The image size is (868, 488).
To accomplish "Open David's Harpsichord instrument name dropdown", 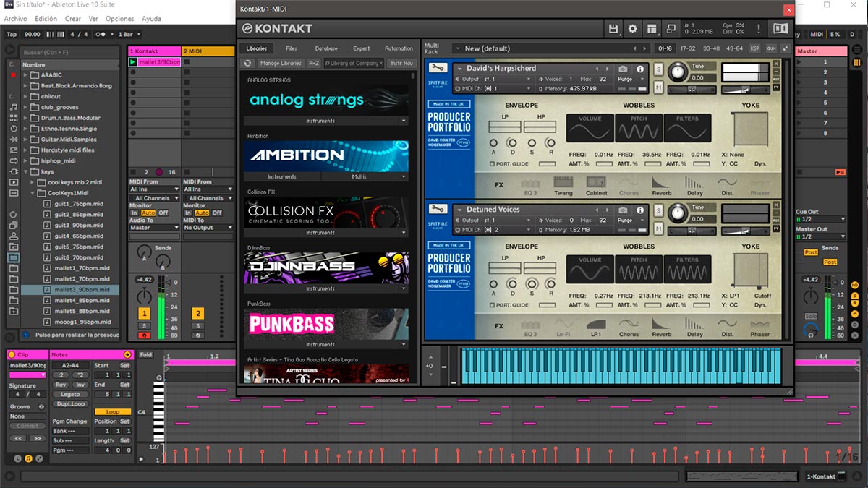I will pyautogui.click(x=459, y=69).
